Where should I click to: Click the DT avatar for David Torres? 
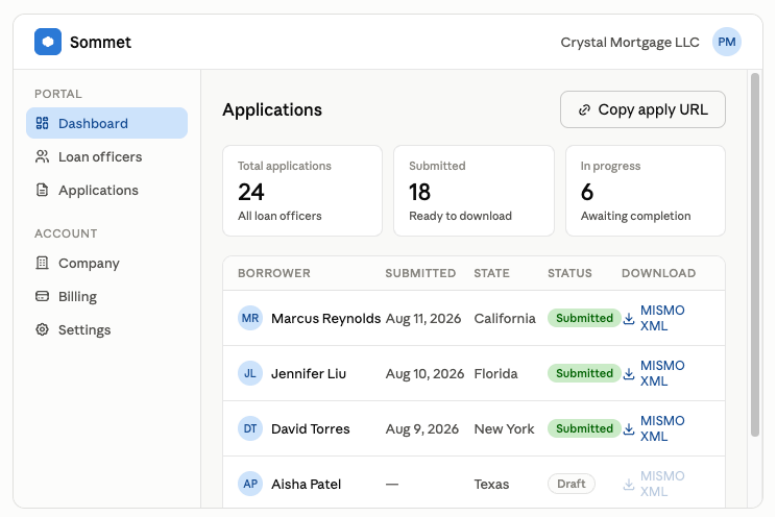250,429
